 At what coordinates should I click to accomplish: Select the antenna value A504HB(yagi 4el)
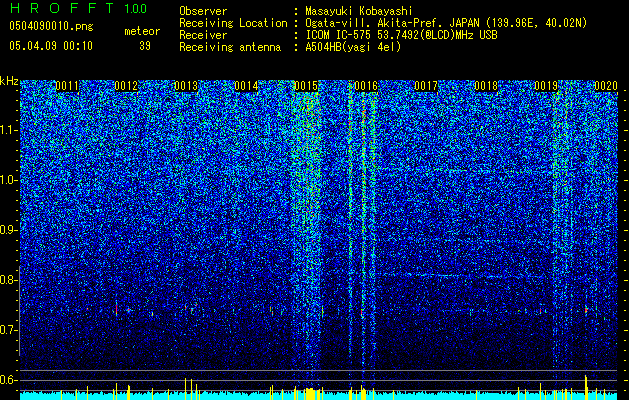[x=353, y=47]
